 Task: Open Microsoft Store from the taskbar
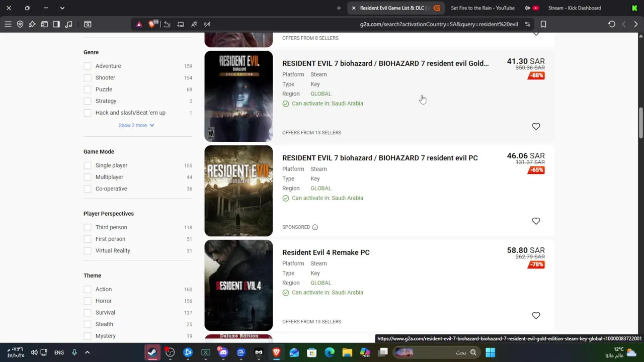[x=312, y=352]
